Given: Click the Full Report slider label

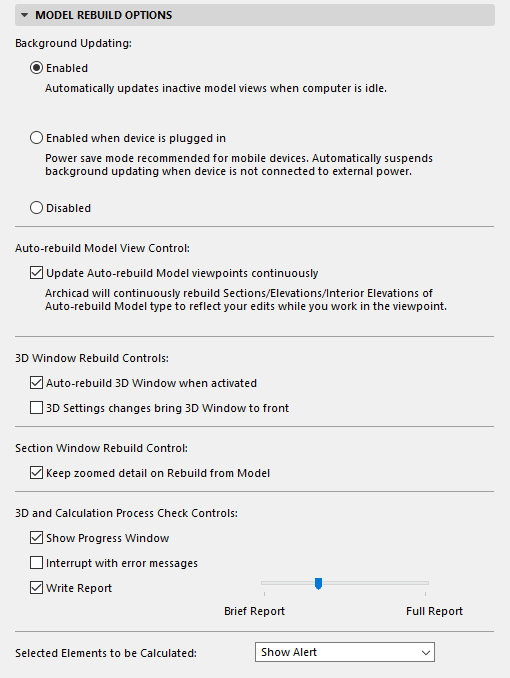Looking at the screenshot, I should coord(434,611).
